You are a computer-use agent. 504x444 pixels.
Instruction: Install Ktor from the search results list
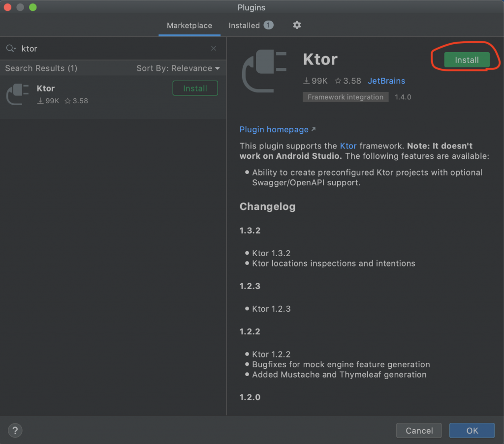(x=195, y=89)
